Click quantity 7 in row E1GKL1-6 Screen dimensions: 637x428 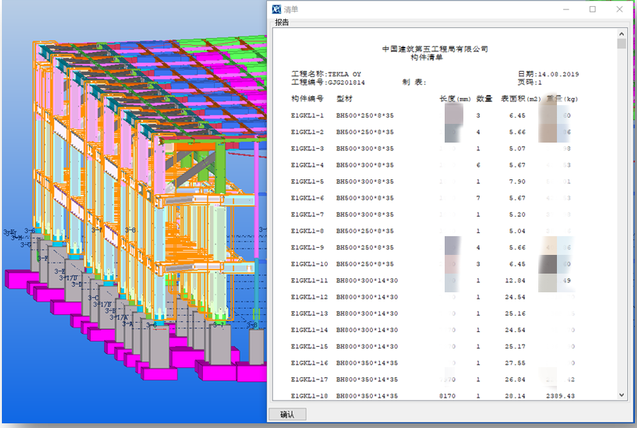(478, 198)
